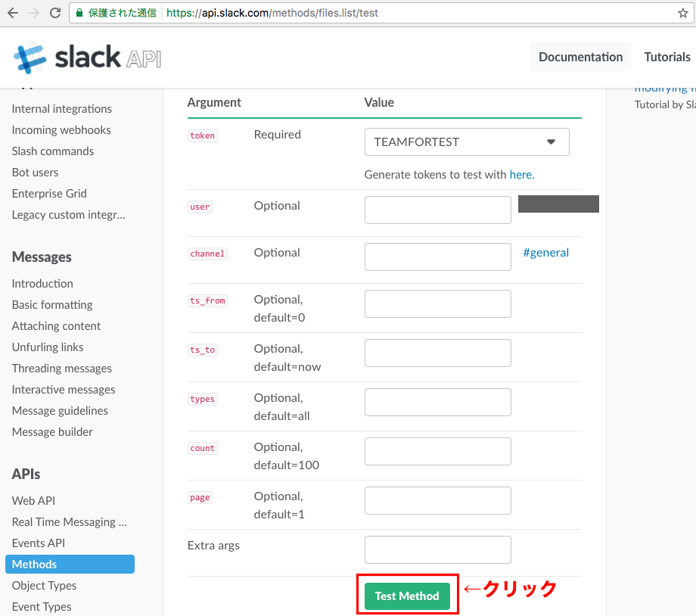Click the 'ts_to' argument label

(x=203, y=350)
